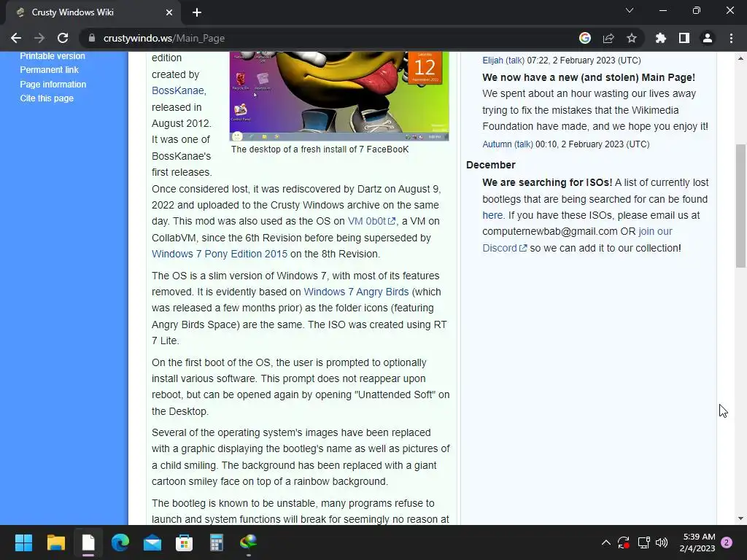Open the Extensions puzzle icon
Viewport: 747px width, 560px height.
coord(661,38)
